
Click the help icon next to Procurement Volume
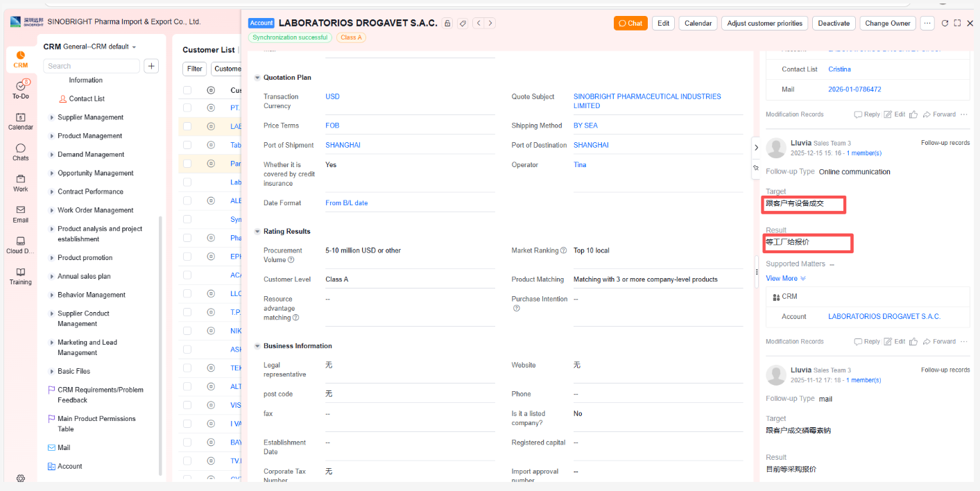coord(291,260)
